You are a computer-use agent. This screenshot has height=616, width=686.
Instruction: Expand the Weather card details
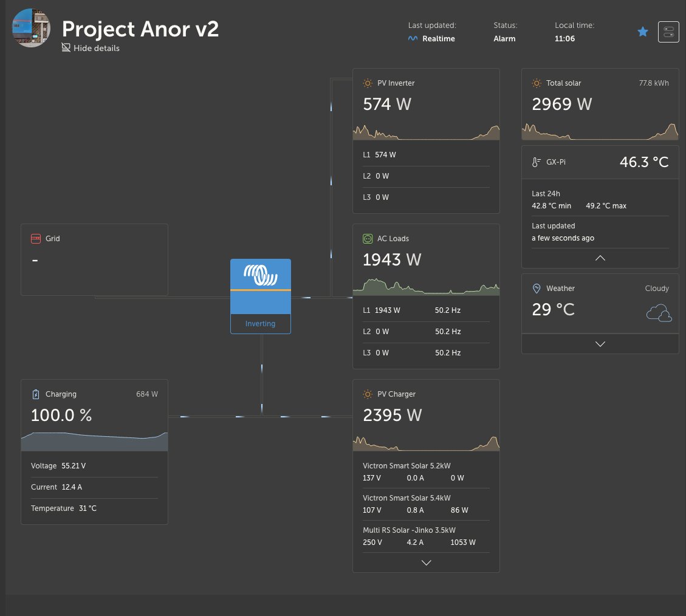click(600, 344)
